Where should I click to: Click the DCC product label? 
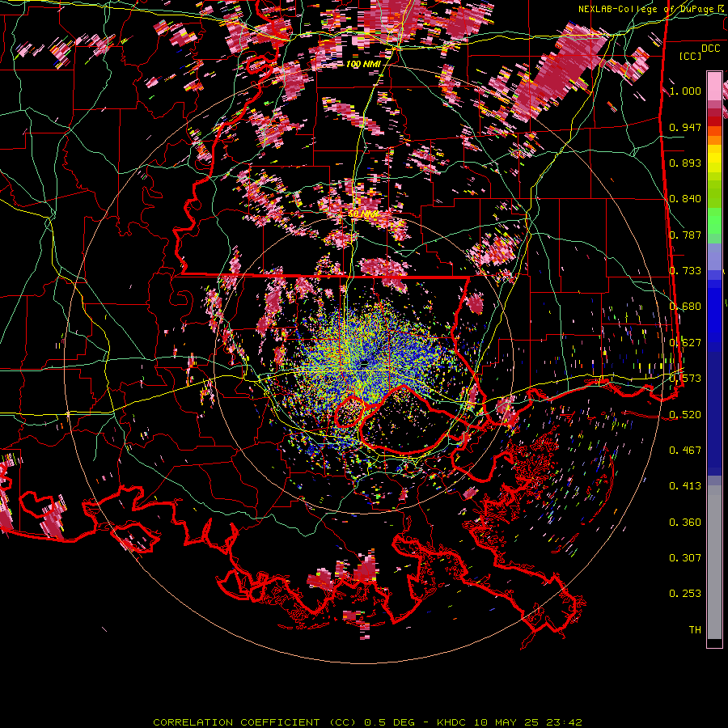[710, 49]
